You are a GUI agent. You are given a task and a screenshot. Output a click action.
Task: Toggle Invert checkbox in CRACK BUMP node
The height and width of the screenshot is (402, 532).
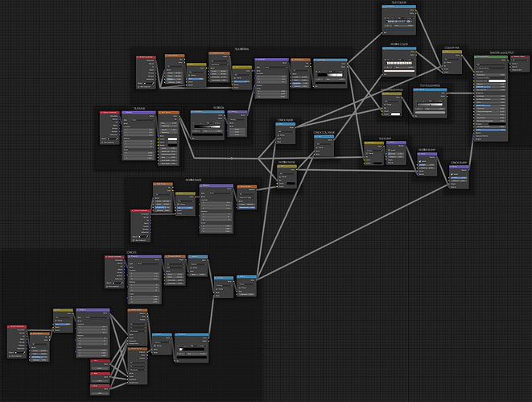(x=452, y=174)
